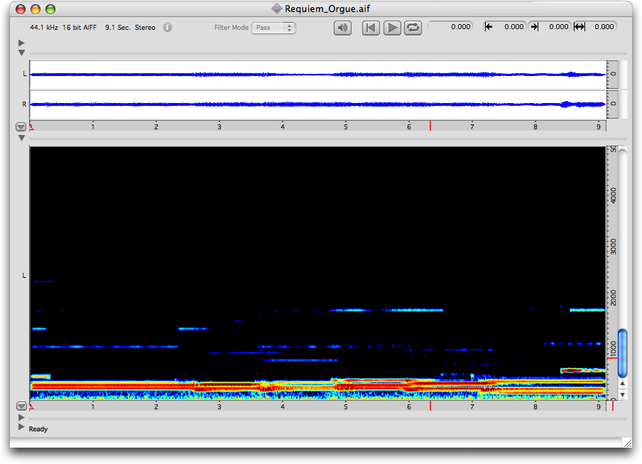Open the file info icon
The width and height of the screenshot is (642, 464).
[x=167, y=27]
